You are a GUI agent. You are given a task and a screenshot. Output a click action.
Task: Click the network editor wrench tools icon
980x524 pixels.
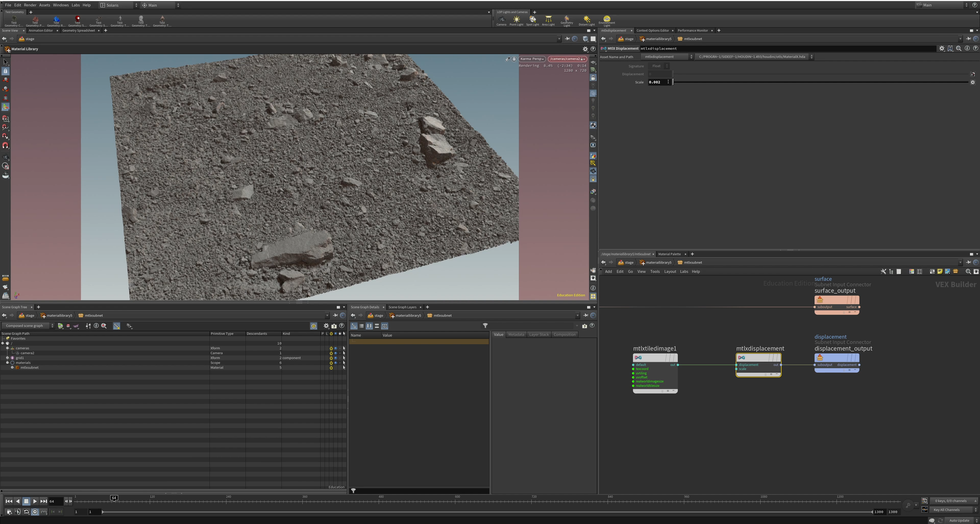click(883, 271)
